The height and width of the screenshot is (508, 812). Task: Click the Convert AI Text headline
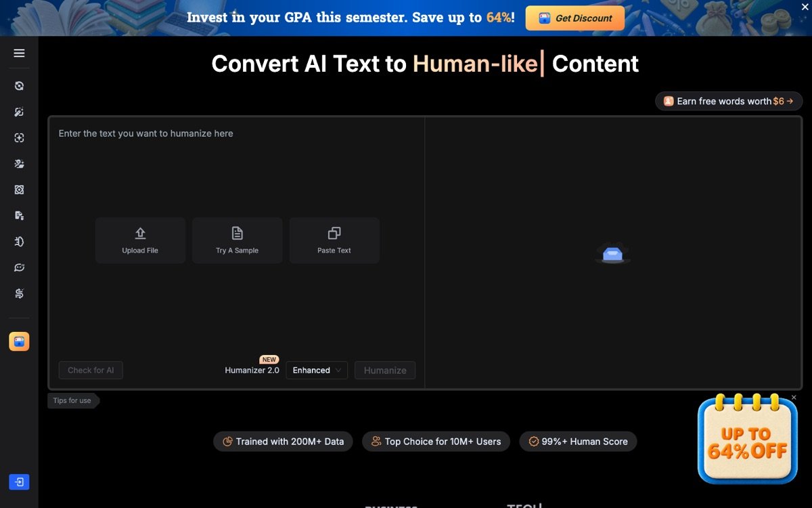tap(425, 64)
